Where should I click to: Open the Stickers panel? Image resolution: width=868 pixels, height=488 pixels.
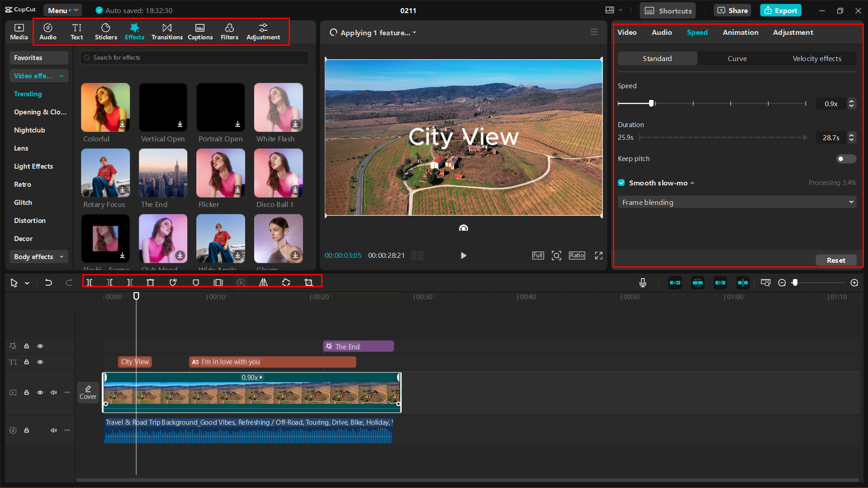pyautogui.click(x=106, y=32)
